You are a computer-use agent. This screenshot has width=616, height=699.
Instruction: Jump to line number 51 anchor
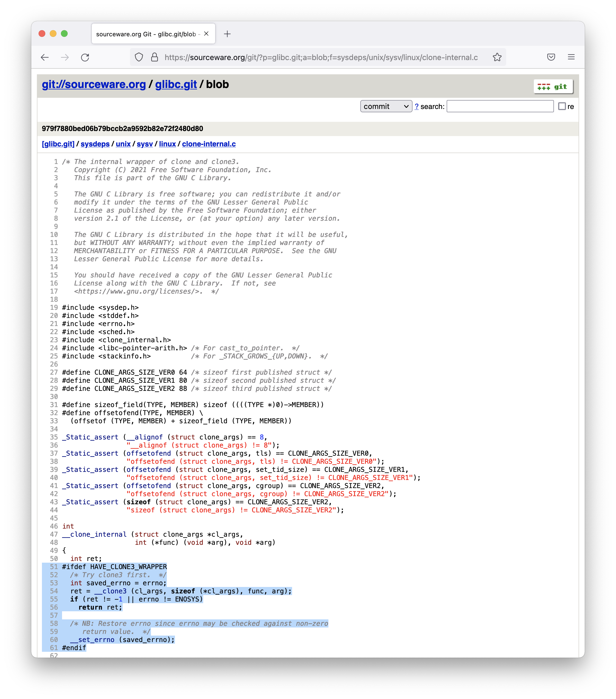pyautogui.click(x=54, y=567)
